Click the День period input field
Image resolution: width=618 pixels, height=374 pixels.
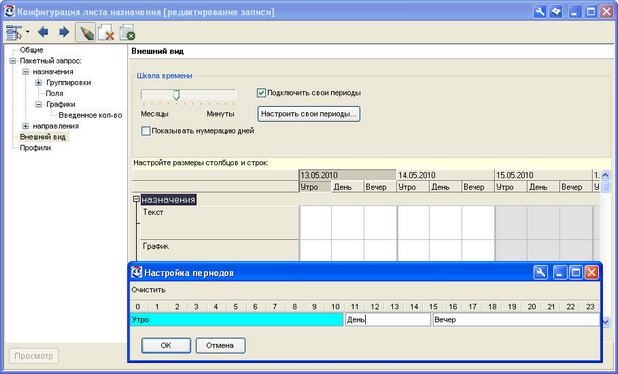[388, 320]
